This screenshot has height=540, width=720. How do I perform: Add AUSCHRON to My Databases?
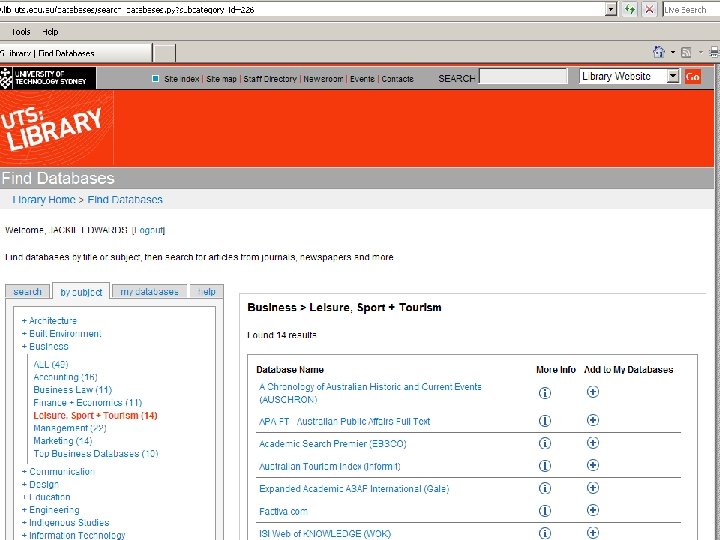pyautogui.click(x=593, y=392)
